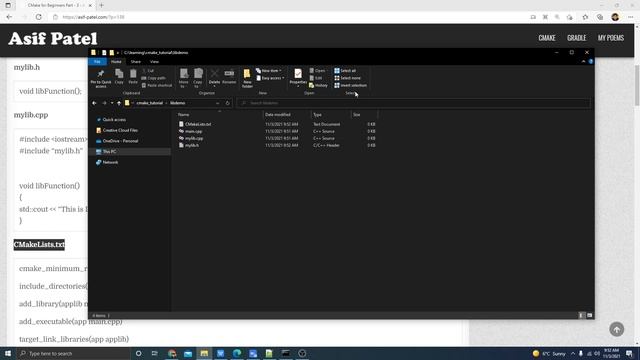Open the File tab in Explorer
The width and height of the screenshot is (640, 360).
[97, 62]
